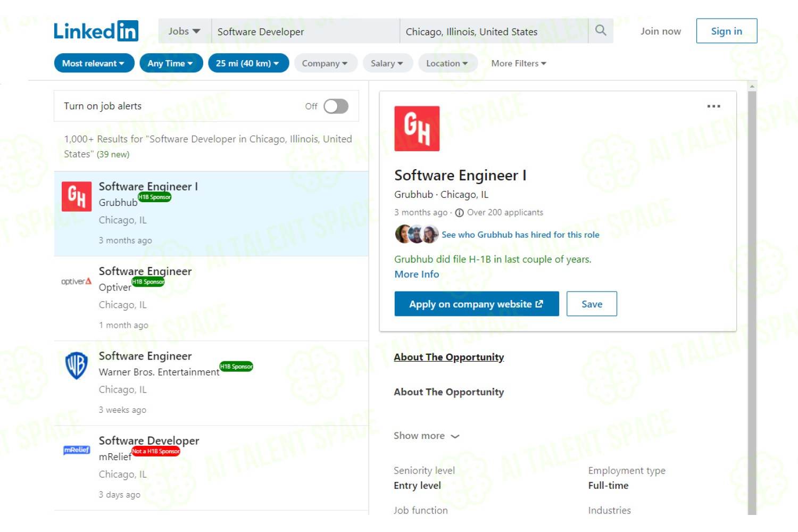Click the Not a H1B Sponsor badge by mRelief
Screen dimensions: 798x532
(x=156, y=451)
